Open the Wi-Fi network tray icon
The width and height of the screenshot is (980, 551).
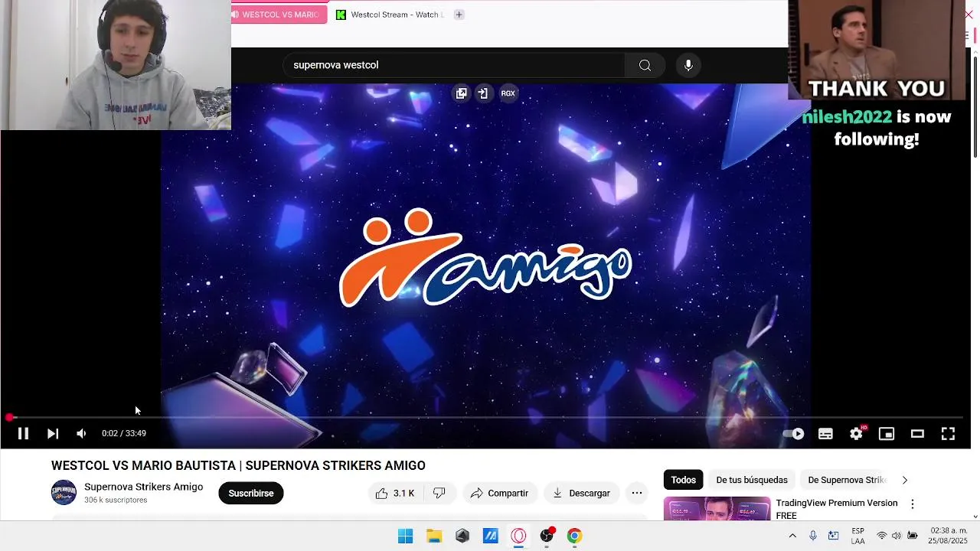click(882, 536)
